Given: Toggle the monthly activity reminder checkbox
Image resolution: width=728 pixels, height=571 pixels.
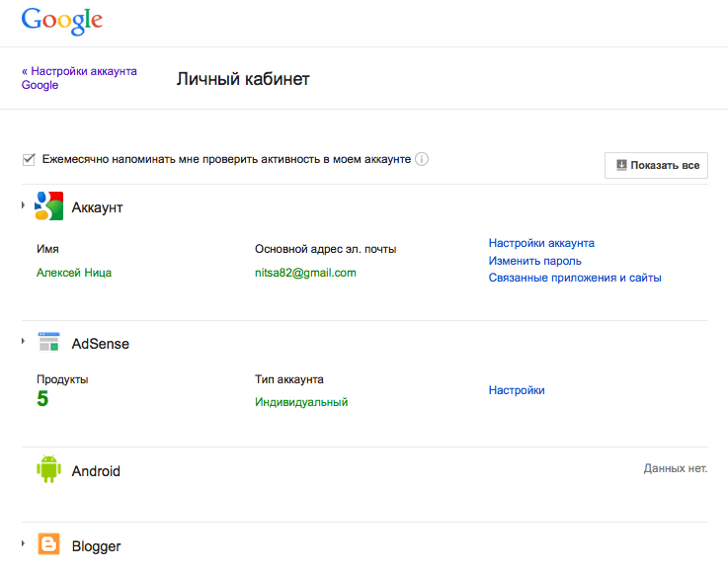Looking at the screenshot, I should tap(29, 159).
